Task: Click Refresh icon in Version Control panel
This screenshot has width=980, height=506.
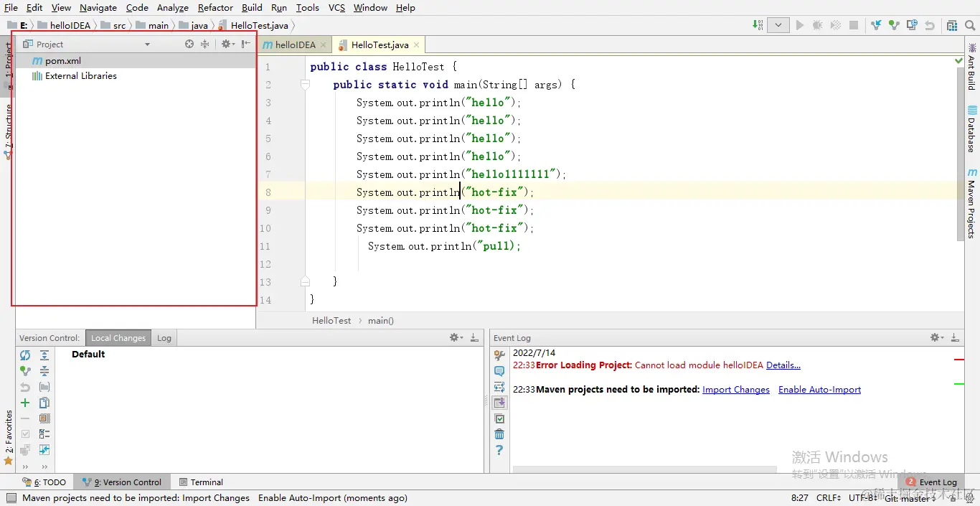Action: coord(25,355)
